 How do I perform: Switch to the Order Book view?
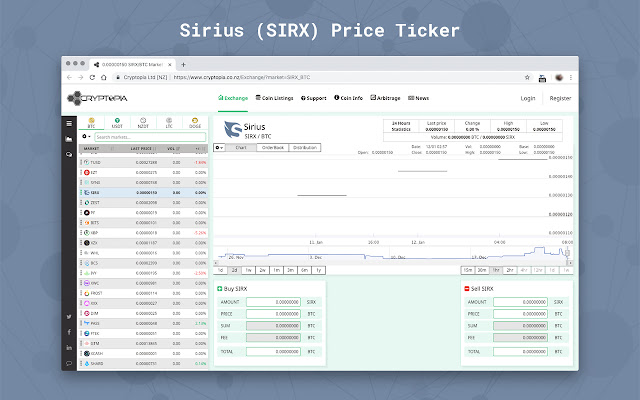(x=273, y=147)
